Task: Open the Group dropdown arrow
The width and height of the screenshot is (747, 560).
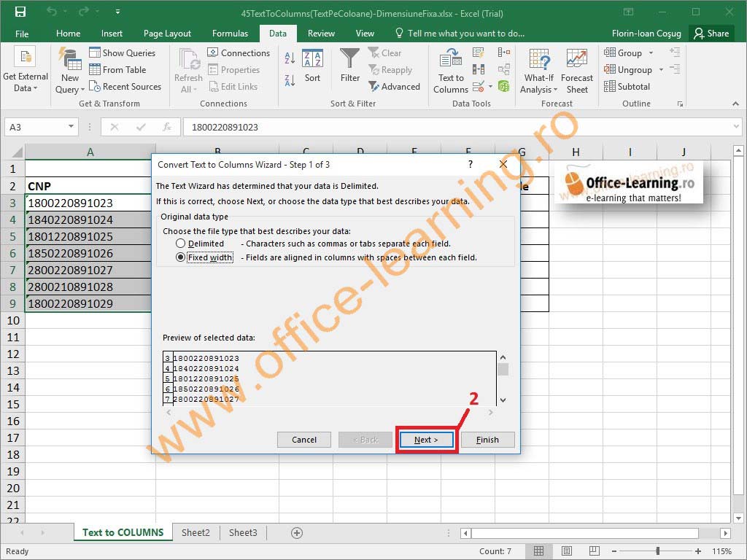Action: pos(651,52)
